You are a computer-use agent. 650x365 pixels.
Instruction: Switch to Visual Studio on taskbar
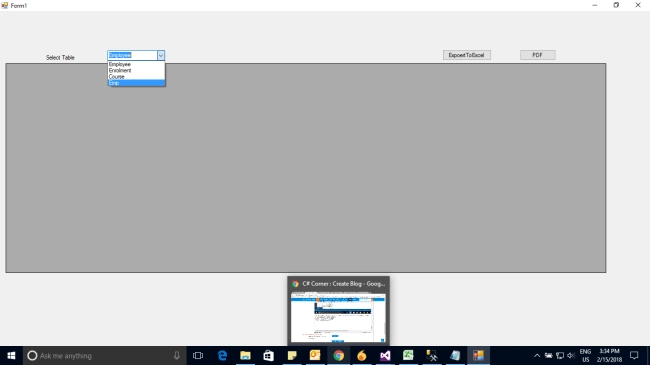point(385,355)
